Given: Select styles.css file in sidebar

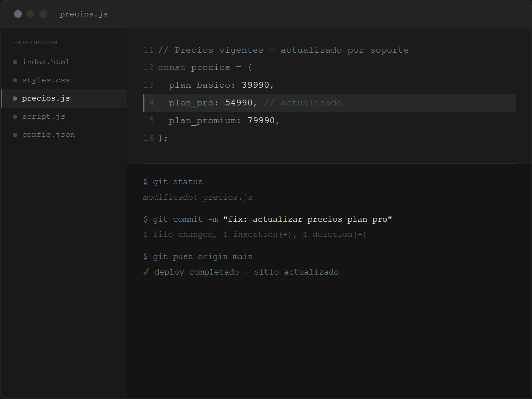Looking at the screenshot, I should click(64, 80).
